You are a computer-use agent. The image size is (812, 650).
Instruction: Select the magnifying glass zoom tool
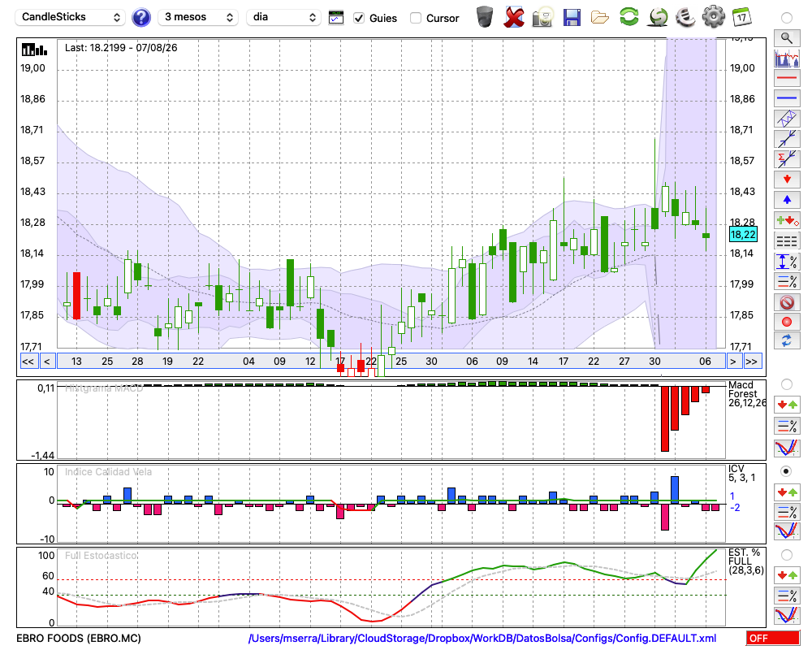tap(787, 38)
